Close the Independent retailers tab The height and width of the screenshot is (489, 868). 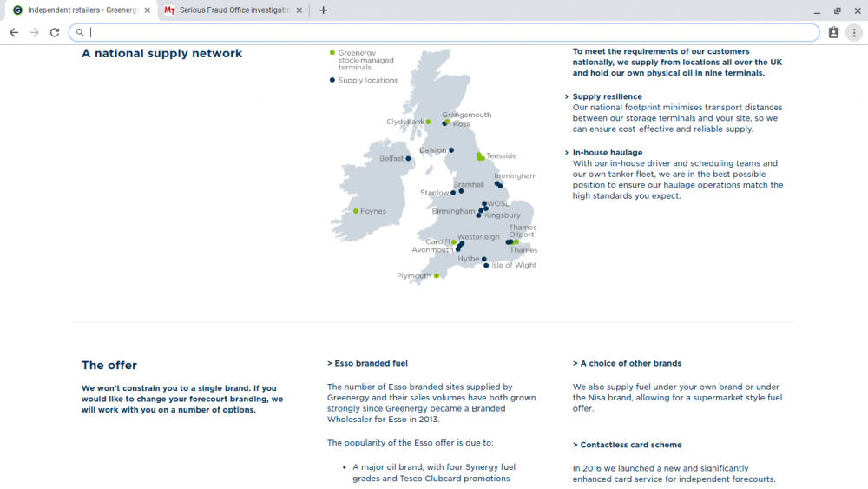(x=148, y=10)
